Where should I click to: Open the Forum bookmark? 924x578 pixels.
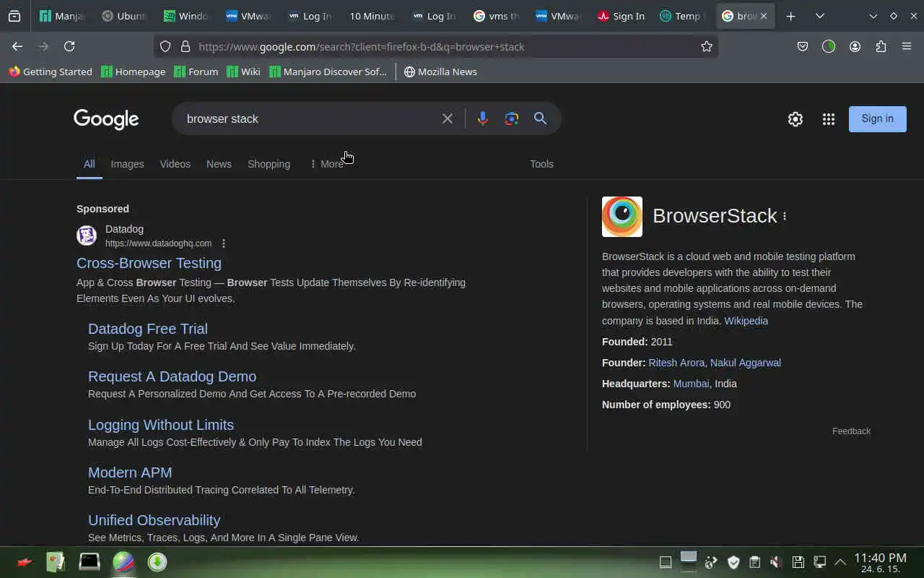pyautogui.click(x=196, y=72)
